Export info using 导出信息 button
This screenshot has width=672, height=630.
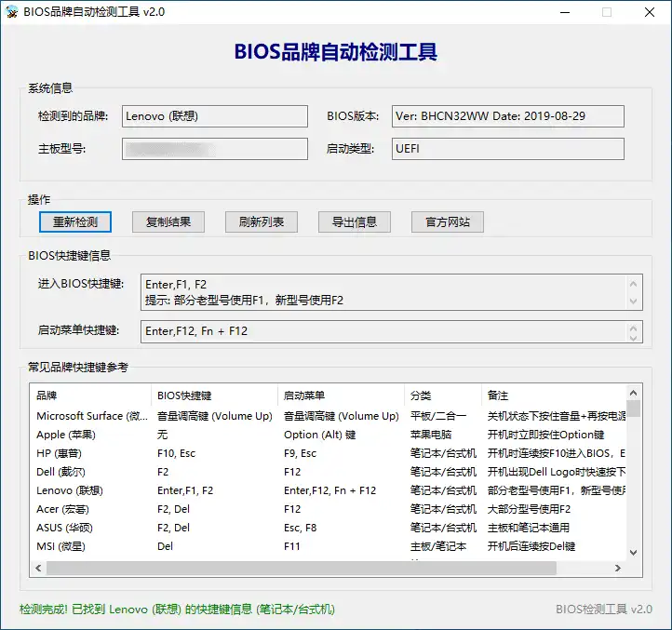tap(354, 222)
